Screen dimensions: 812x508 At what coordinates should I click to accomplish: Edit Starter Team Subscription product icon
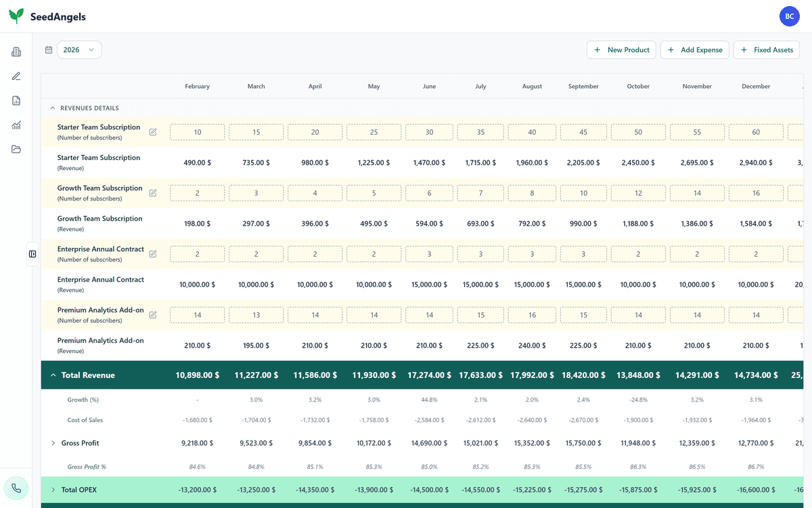coord(153,132)
